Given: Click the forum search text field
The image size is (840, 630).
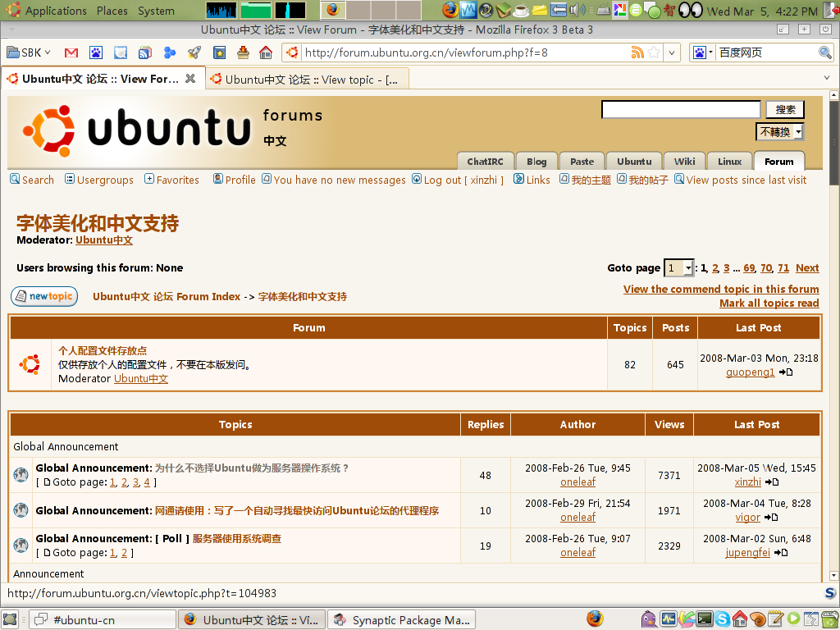Looking at the screenshot, I should click(x=680, y=110).
